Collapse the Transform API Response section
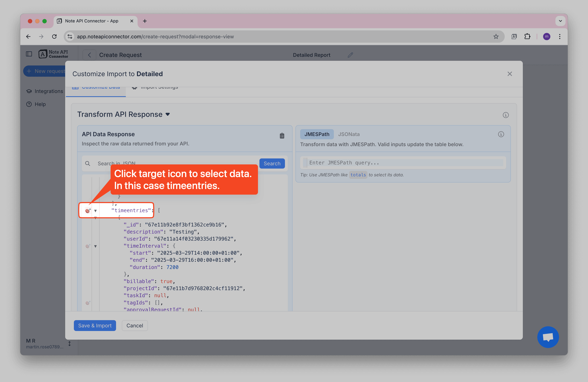The image size is (588, 382). click(168, 114)
